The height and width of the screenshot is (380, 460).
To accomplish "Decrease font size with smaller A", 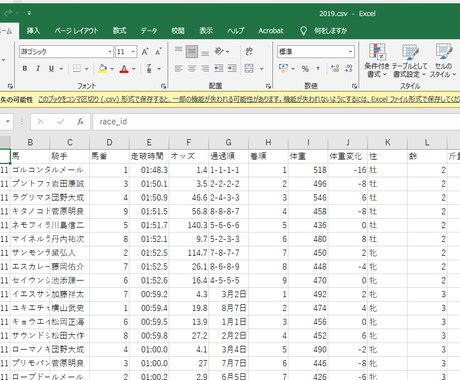I will (x=158, y=52).
